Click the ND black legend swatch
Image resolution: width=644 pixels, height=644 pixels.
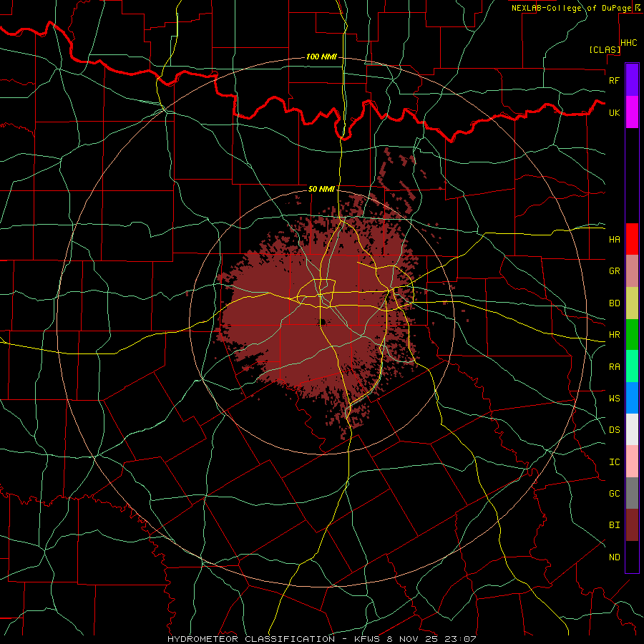coord(632,557)
